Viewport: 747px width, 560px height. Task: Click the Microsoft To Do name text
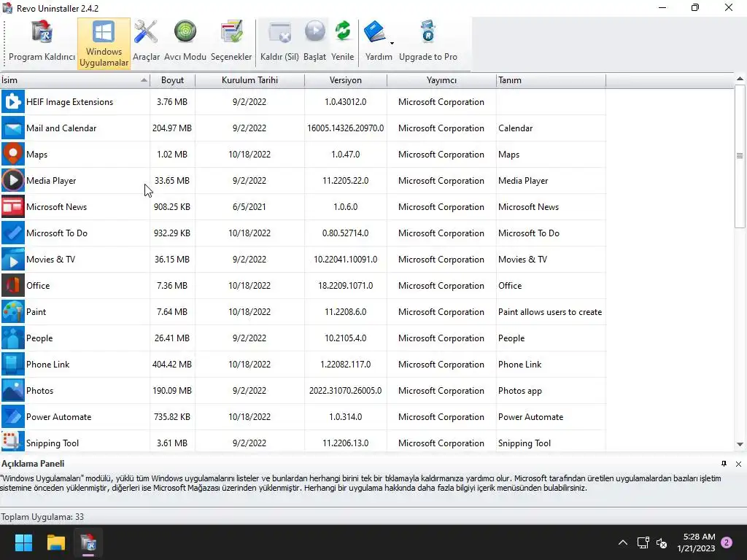(x=57, y=233)
